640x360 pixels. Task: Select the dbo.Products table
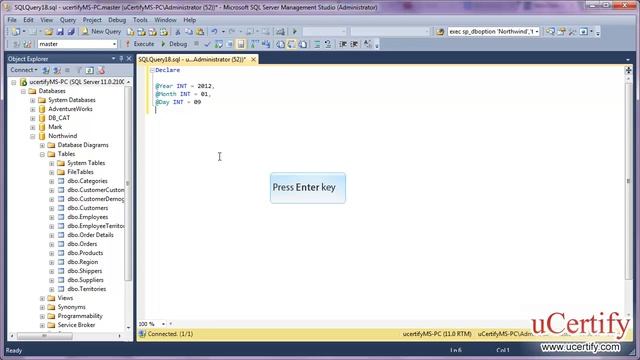tap(85, 253)
